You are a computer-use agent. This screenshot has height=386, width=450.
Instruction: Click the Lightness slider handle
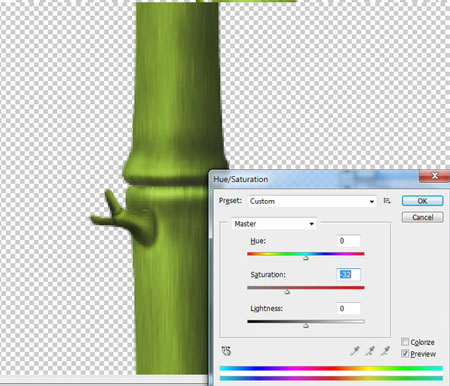pyautogui.click(x=306, y=325)
